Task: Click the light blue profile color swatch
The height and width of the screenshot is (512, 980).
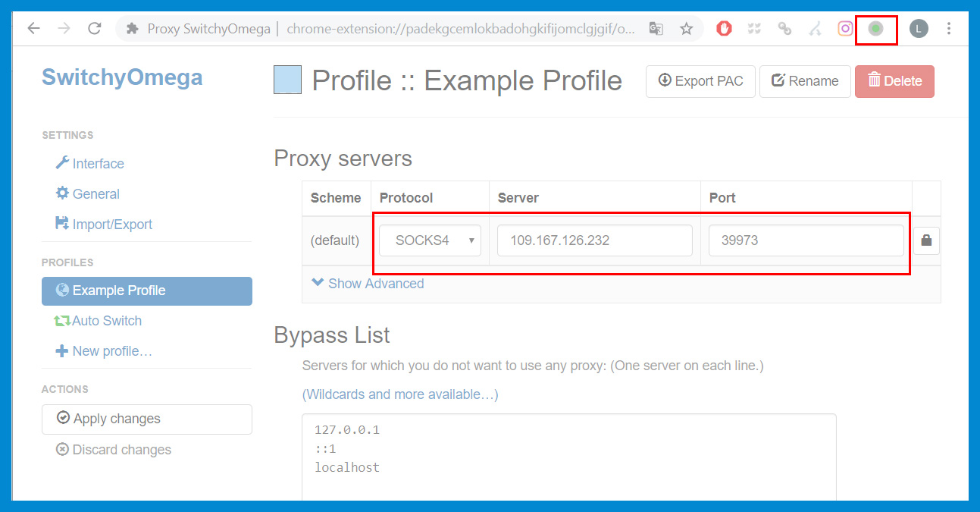Action: (x=287, y=80)
